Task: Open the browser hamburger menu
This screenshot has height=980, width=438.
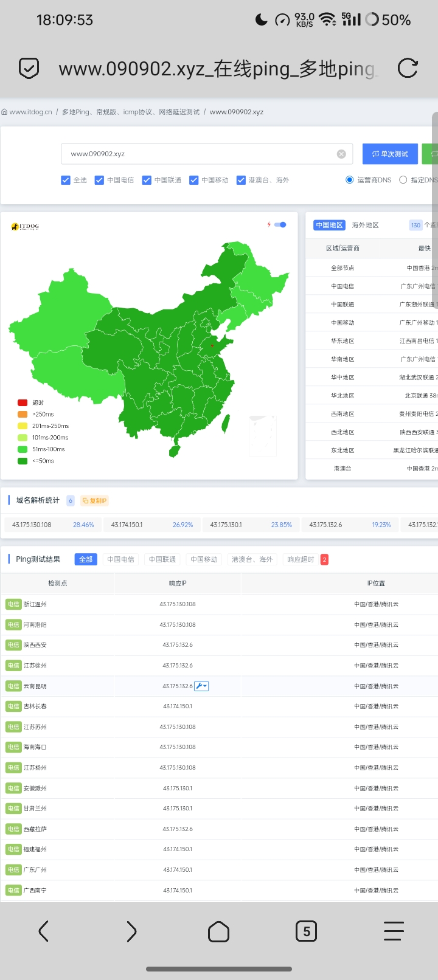Action: tap(394, 931)
